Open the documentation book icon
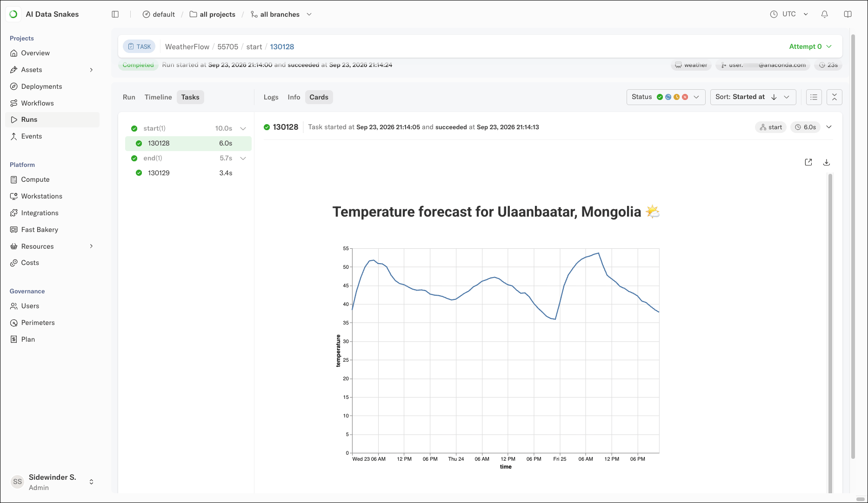868x503 pixels. [x=848, y=14]
